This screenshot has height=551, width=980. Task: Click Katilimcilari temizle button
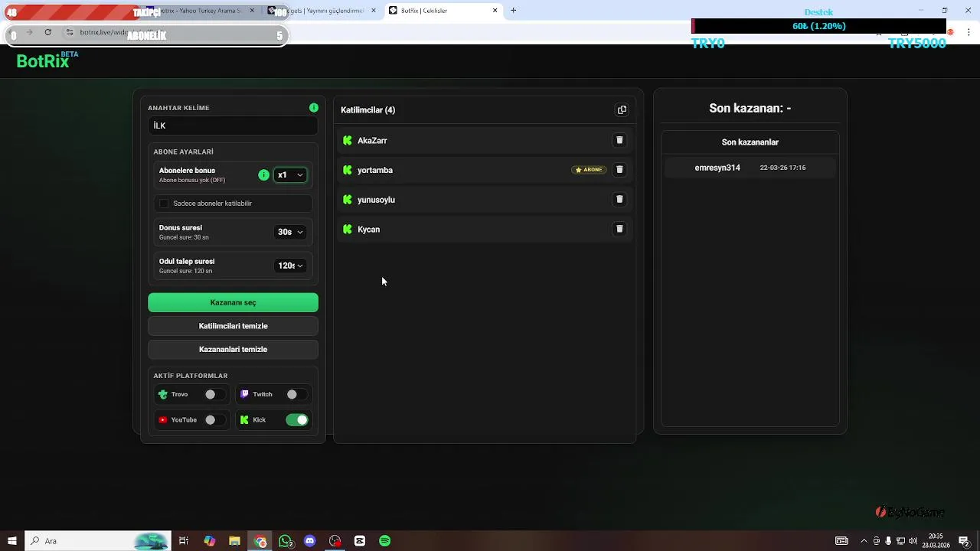233,326
